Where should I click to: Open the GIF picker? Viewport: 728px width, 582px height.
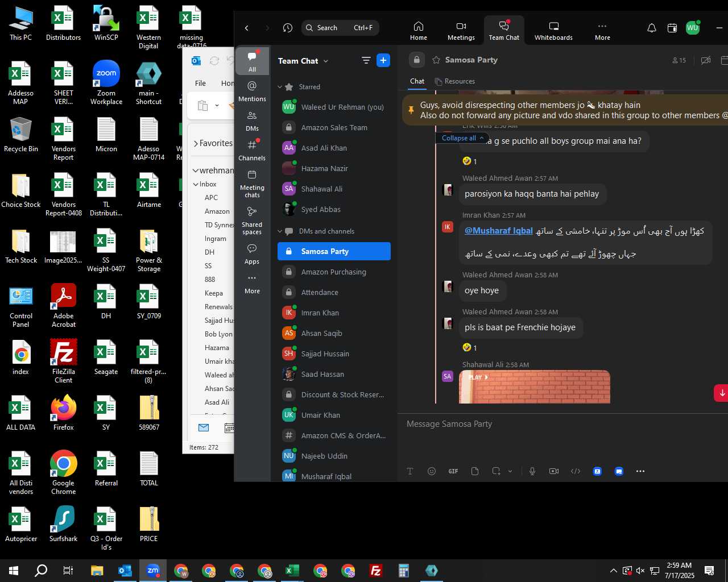click(453, 471)
